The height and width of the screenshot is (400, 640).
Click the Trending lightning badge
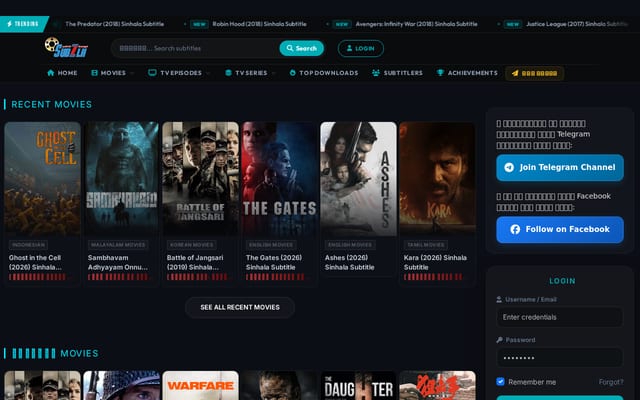tap(23, 24)
